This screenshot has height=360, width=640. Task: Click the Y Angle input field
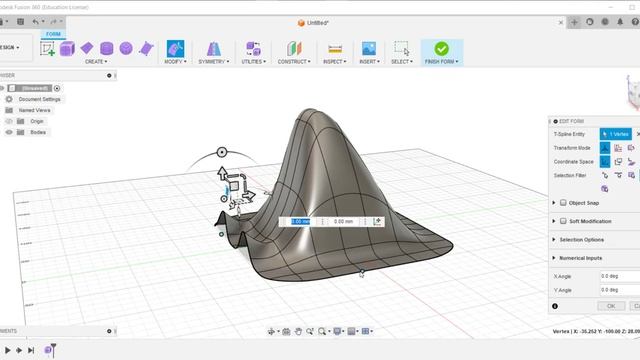tap(620, 290)
